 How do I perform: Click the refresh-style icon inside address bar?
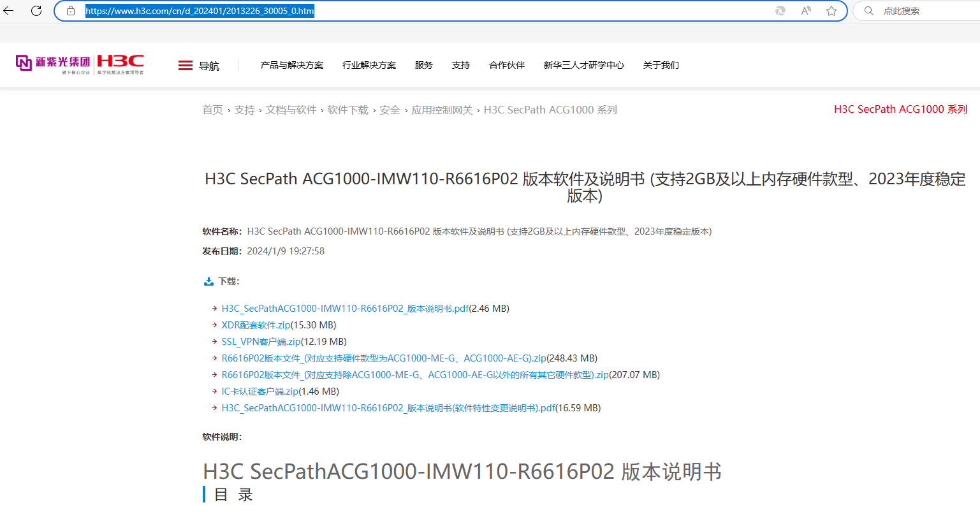coord(780,11)
